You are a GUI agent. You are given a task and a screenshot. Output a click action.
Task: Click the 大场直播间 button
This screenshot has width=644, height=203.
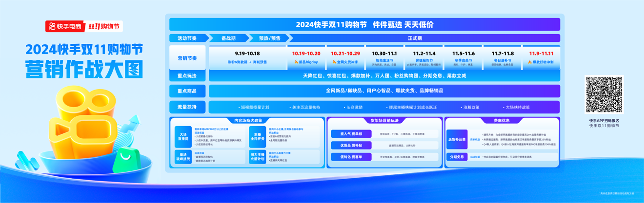(x=183, y=137)
